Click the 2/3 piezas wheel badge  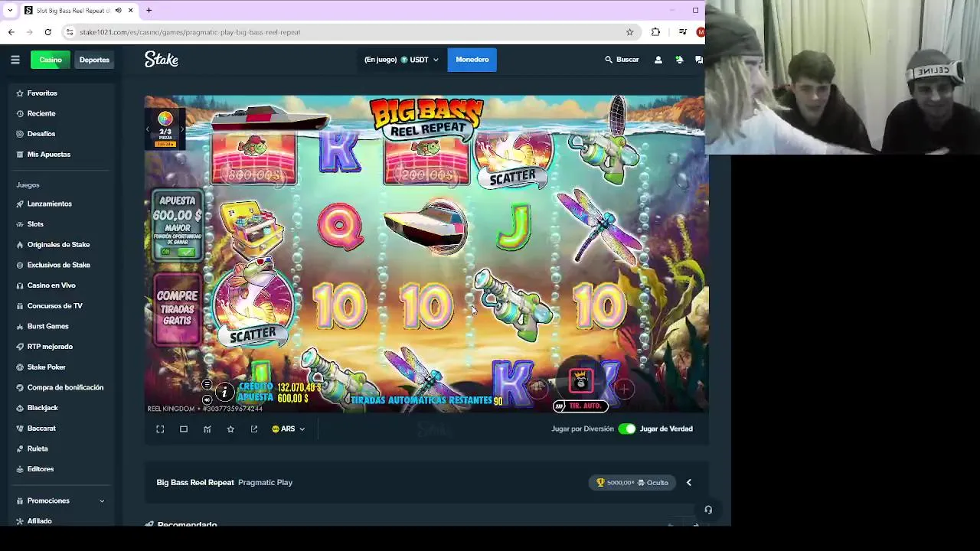point(165,128)
